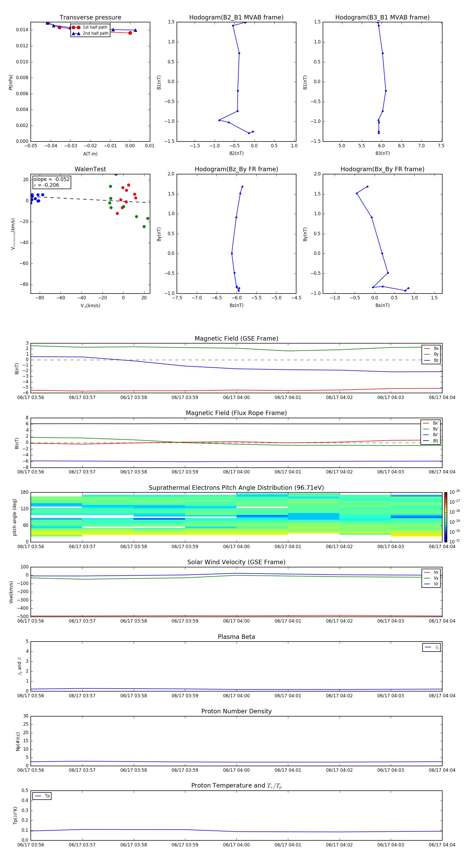Image resolution: width=473 pixels, height=868 pixels.
Task: Click the 'Suprathermal Electrons Pitch Angle Distribution' title
Action: (x=236, y=488)
